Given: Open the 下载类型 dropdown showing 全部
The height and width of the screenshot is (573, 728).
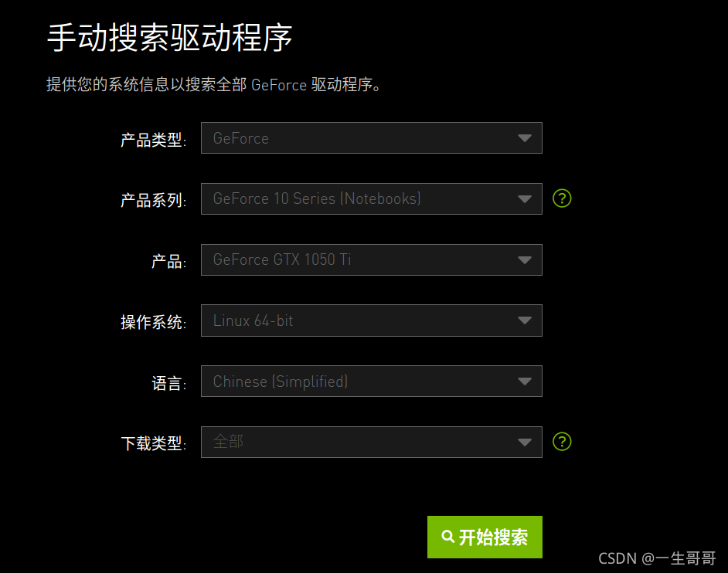Looking at the screenshot, I should [372, 442].
